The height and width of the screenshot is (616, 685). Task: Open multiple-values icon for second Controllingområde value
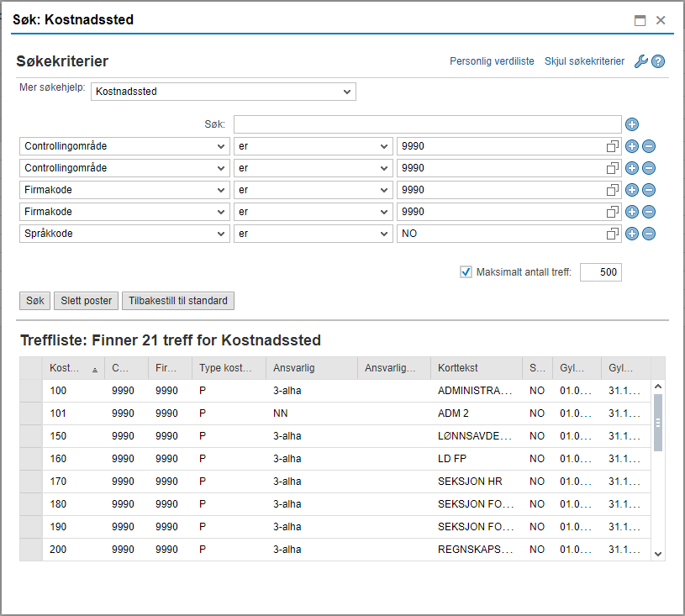(x=613, y=168)
